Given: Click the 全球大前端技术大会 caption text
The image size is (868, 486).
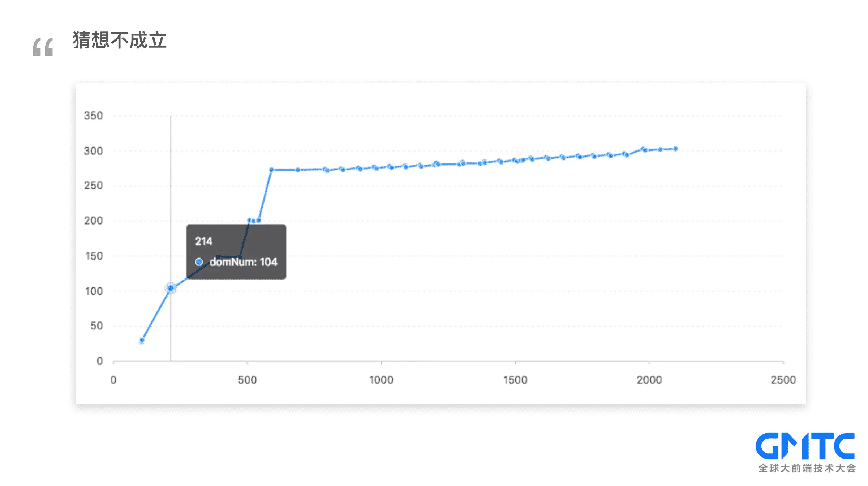Looking at the screenshot, I should 807,468.
